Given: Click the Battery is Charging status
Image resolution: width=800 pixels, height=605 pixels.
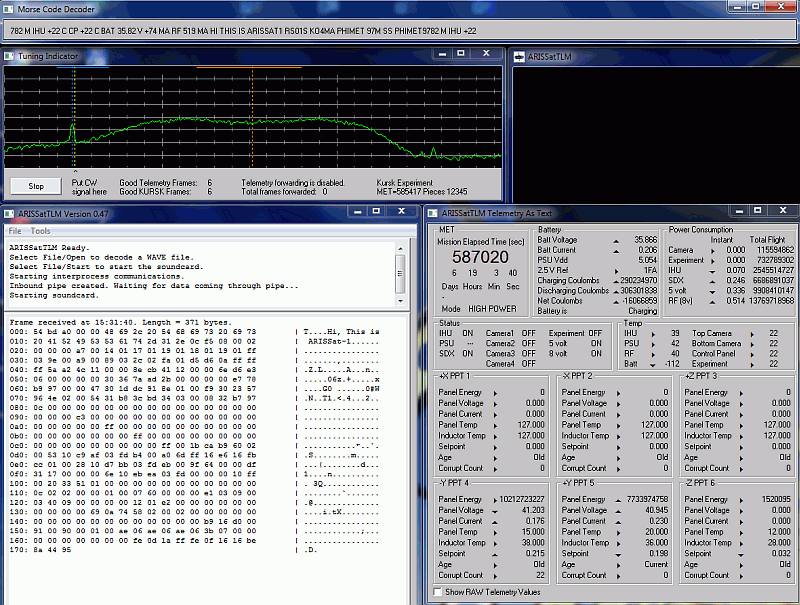Looking at the screenshot, I should [642, 311].
